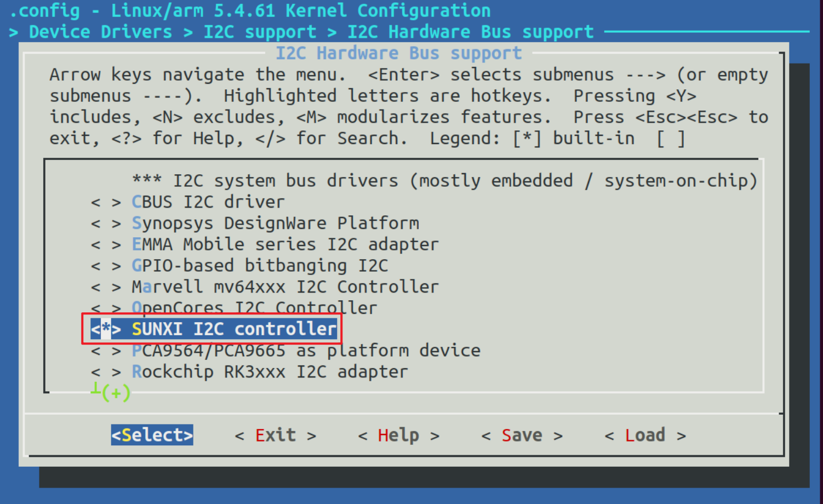
Task: Click the Load button
Action: [645, 436]
